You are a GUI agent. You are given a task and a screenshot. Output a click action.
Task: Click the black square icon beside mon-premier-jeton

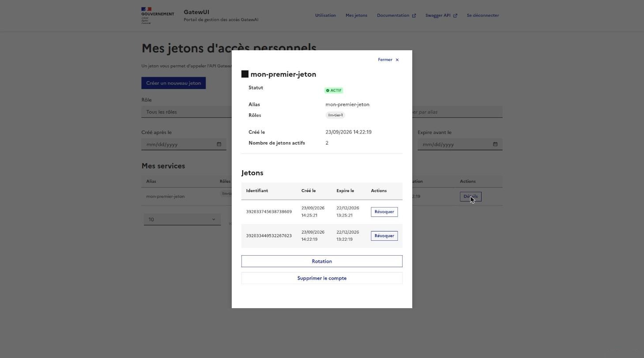245,74
